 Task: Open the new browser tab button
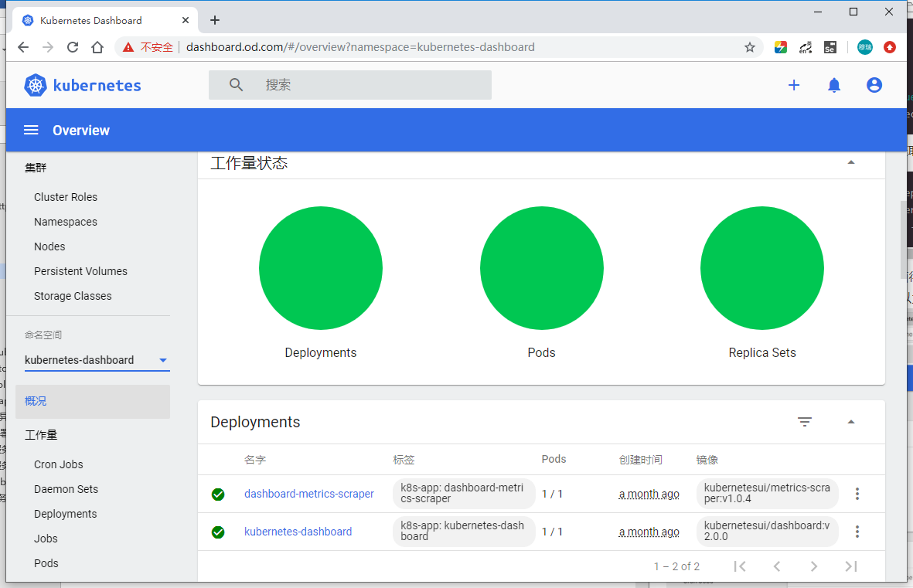[215, 20]
